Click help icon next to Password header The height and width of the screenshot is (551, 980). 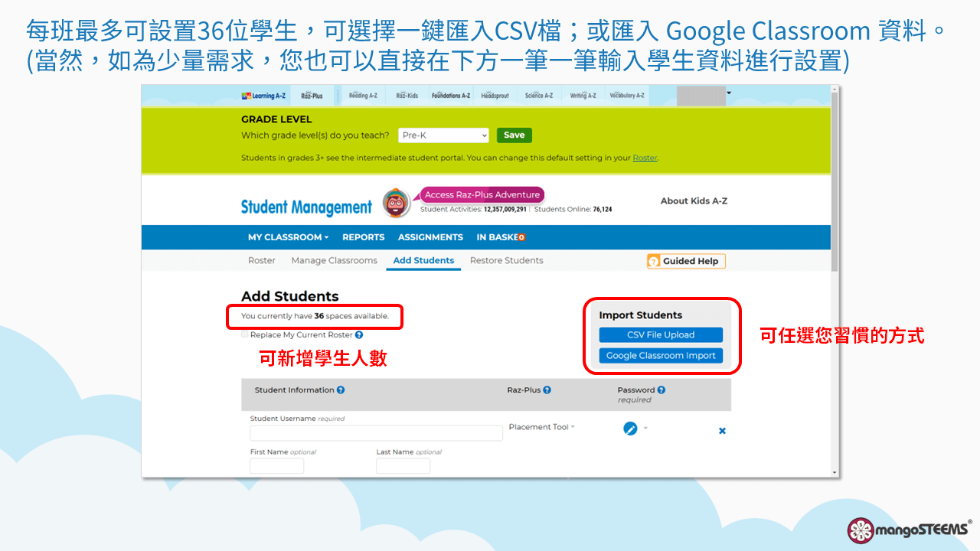coord(661,390)
